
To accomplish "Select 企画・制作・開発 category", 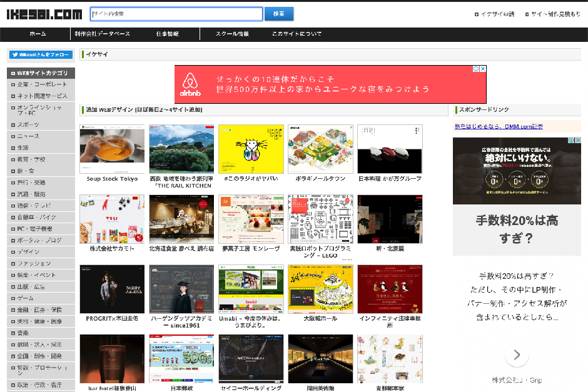I will [x=41, y=356].
